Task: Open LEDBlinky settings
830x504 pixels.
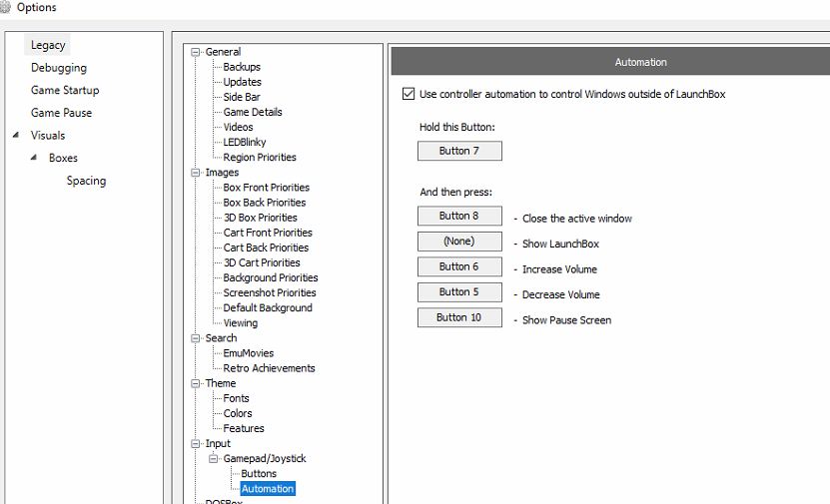Action: click(245, 142)
